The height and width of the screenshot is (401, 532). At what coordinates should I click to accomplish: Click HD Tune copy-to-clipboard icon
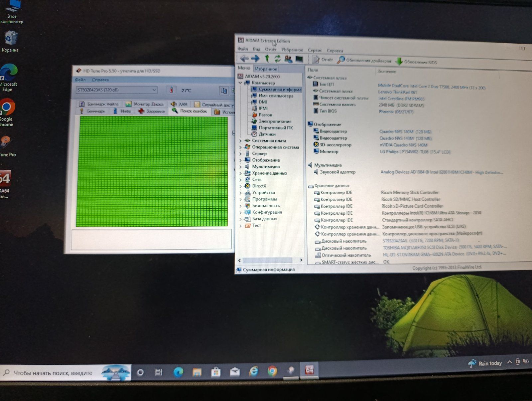click(224, 91)
